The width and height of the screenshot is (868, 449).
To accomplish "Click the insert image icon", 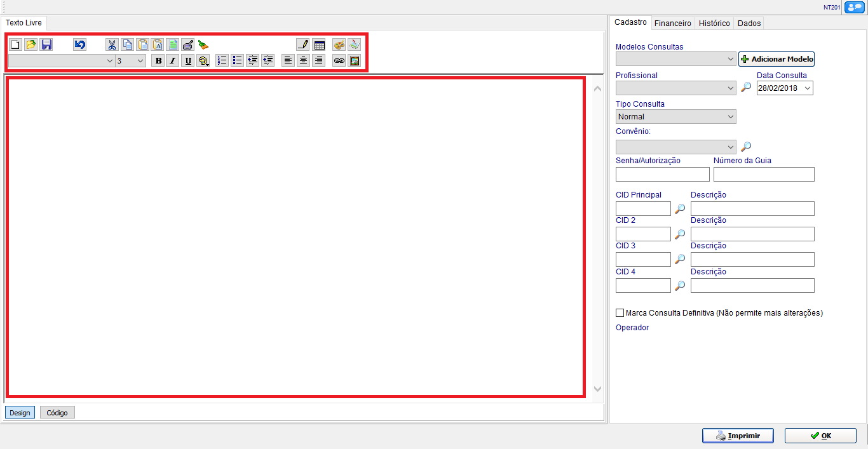I will point(355,61).
